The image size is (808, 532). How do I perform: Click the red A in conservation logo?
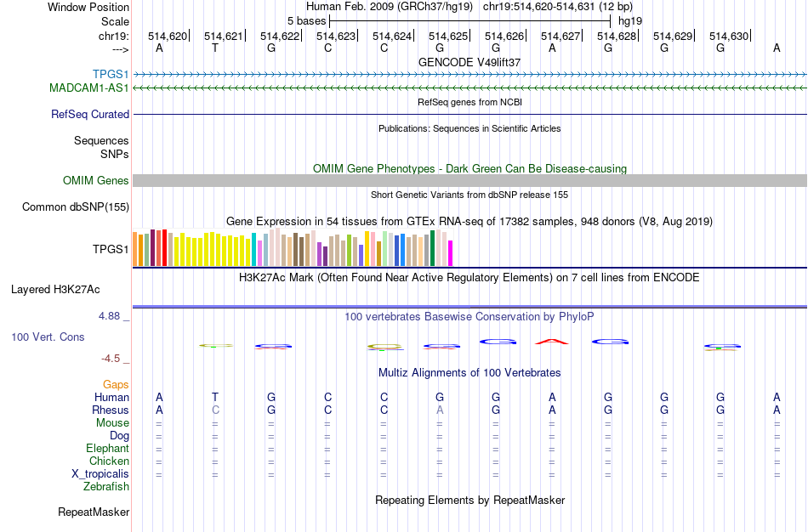click(x=552, y=341)
